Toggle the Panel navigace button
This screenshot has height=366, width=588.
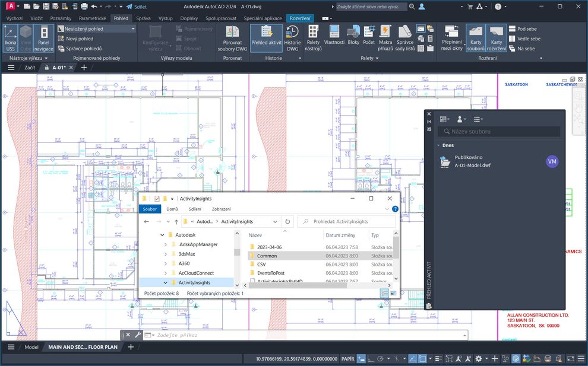click(44, 39)
